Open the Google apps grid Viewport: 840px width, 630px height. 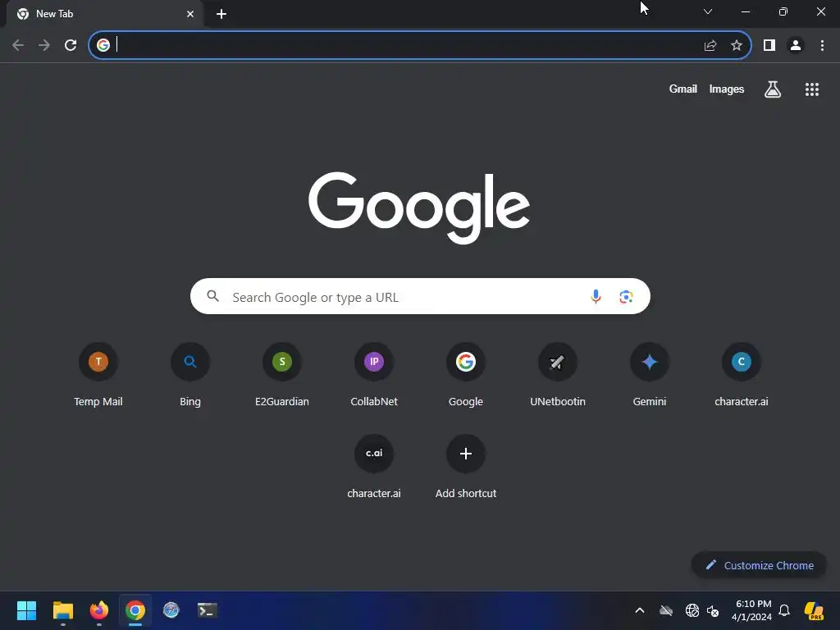(x=812, y=89)
